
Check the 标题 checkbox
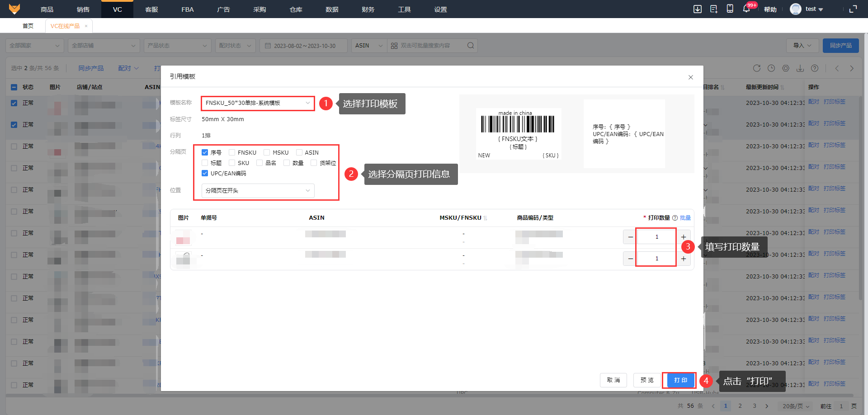(x=205, y=163)
